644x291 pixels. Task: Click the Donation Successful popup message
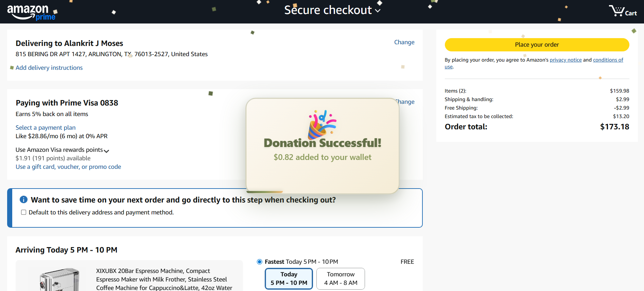point(322,150)
